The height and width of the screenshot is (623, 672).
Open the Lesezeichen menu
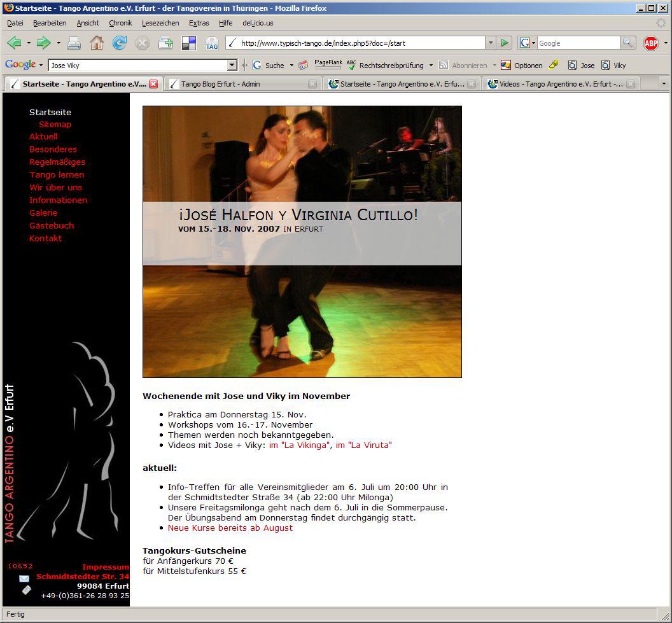[160, 23]
